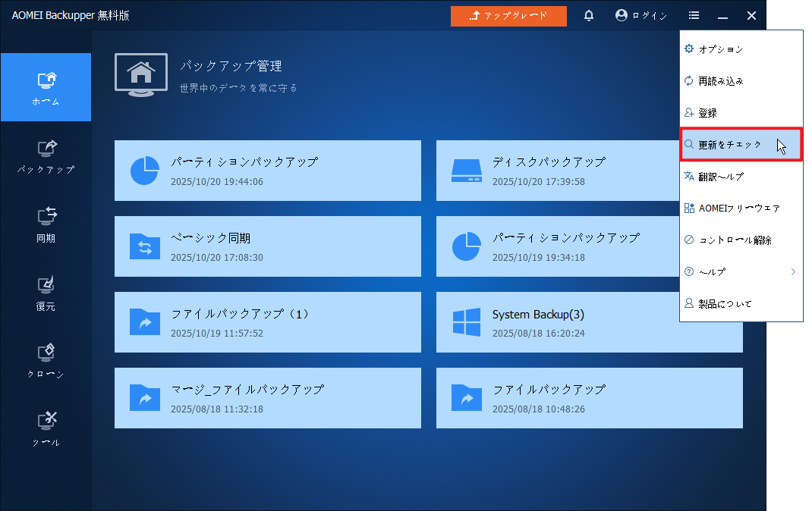
Task: Open the ファイルバックアップ（1） task card
Action: point(268,322)
